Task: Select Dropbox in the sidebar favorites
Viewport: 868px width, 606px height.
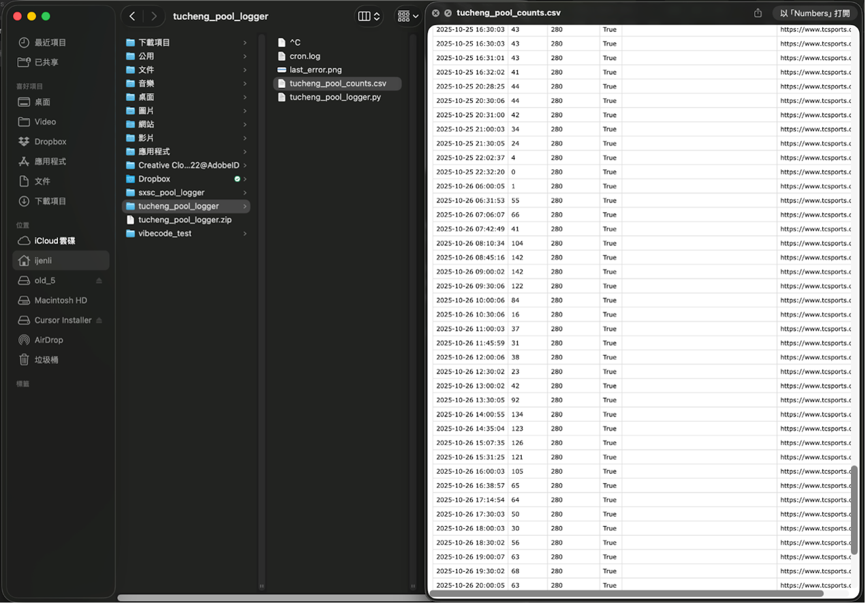Action: (50, 142)
